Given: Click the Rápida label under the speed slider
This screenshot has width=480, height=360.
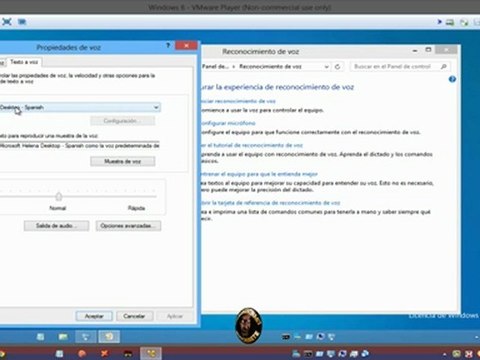Looking at the screenshot, I should tap(136, 208).
